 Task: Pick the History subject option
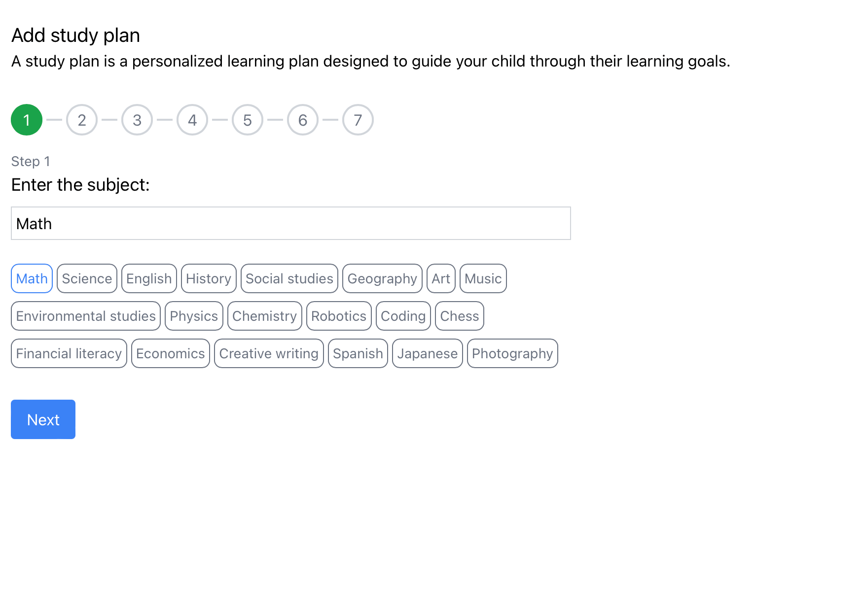coord(209,278)
